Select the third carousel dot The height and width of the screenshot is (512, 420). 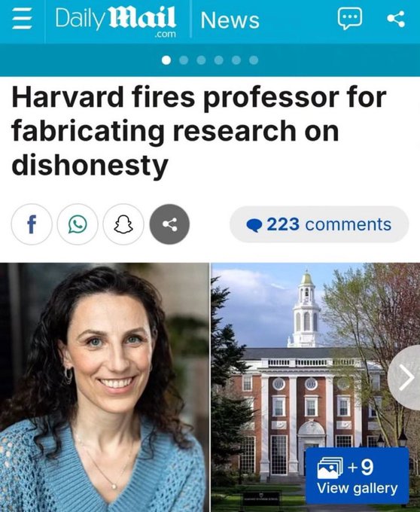tap(202, 60)
